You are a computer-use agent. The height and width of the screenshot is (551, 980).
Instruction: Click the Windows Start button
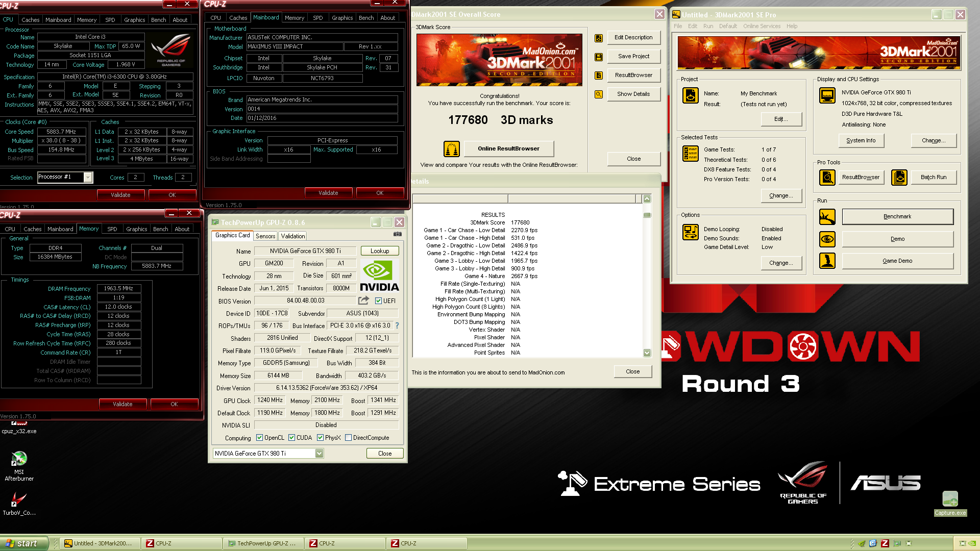(24, 543)
